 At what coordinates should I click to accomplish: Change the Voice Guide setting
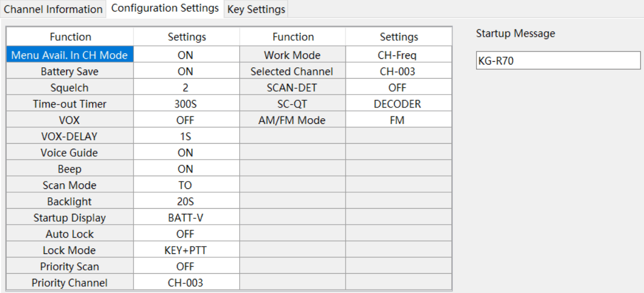tap(186, 153)
